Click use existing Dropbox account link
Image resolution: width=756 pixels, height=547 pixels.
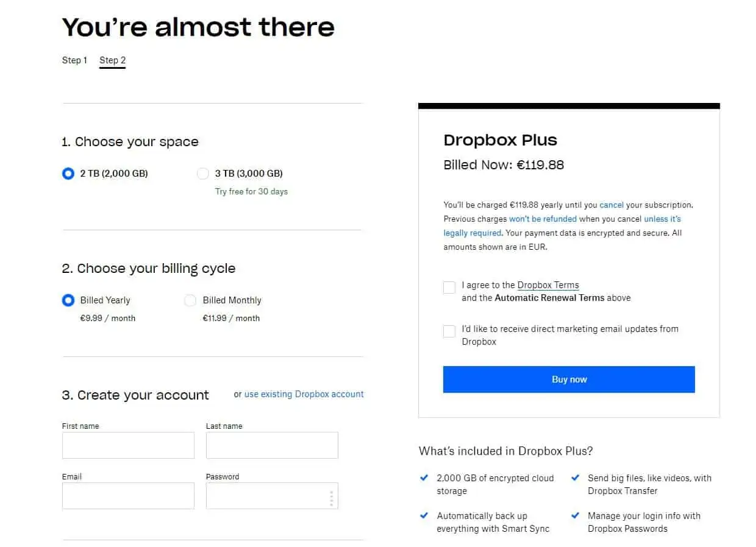(x=304, y=394)
